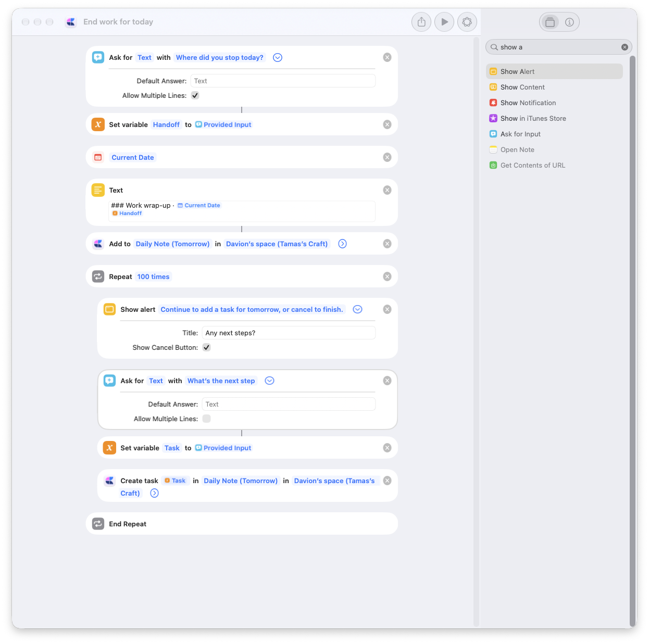Remove the Show alert action

point(387,309)
